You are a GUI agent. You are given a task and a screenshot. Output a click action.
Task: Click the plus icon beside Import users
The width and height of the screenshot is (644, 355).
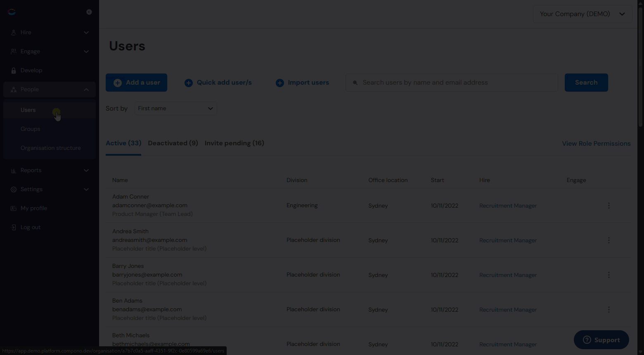point(280,83)
